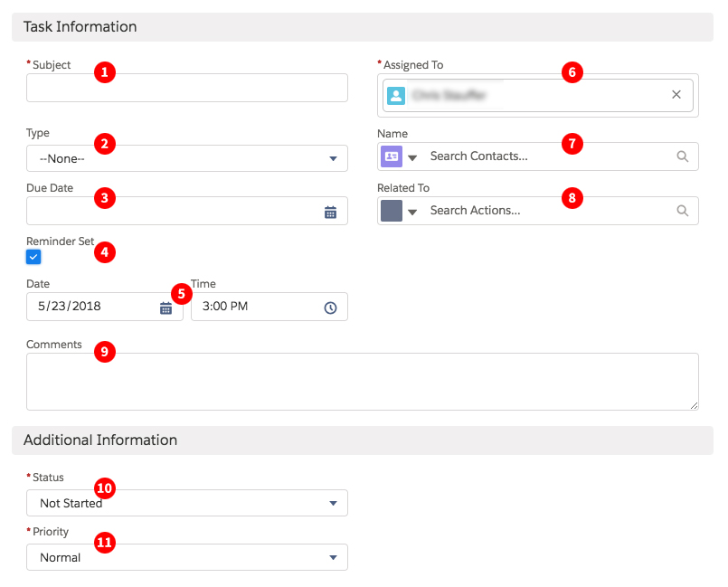Click the magnifier icon in Search Actions field

(x=683, y=211)
